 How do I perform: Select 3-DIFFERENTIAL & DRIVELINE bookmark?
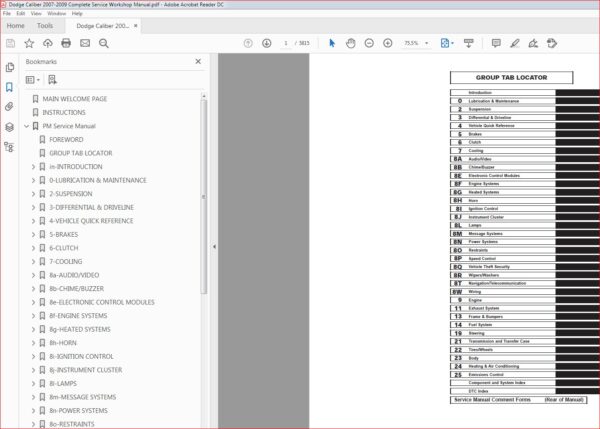tap(91, 207)
